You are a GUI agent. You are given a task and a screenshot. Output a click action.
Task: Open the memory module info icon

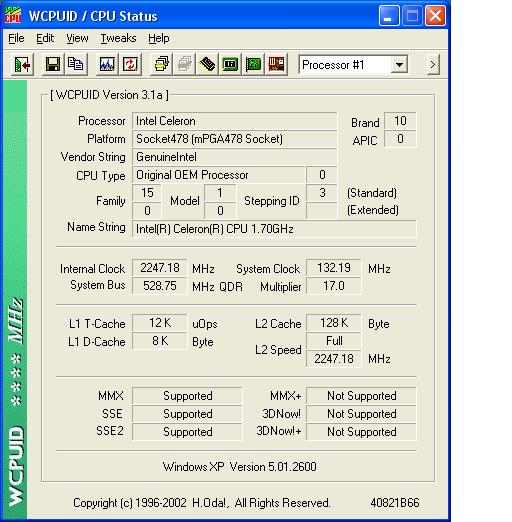pos(207,64)
